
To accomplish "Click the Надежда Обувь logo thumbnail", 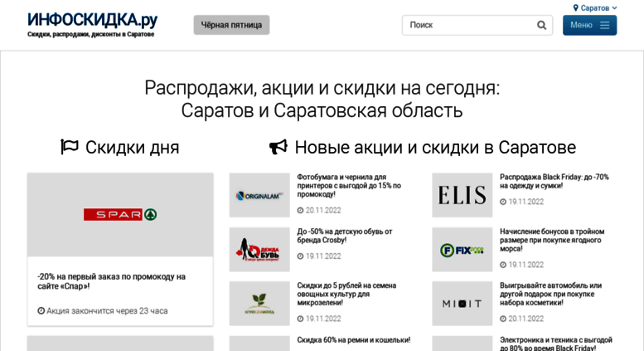I will (x=259, y=250).
